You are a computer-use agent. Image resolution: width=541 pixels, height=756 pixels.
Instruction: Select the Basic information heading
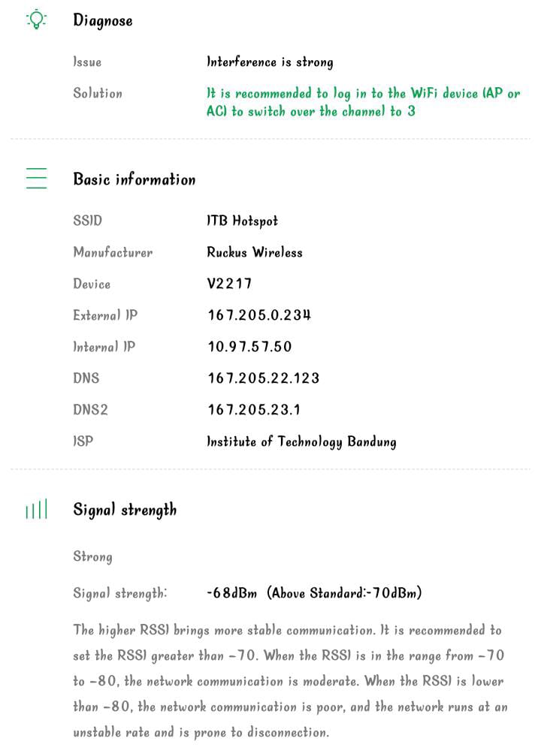click(134, 179)
